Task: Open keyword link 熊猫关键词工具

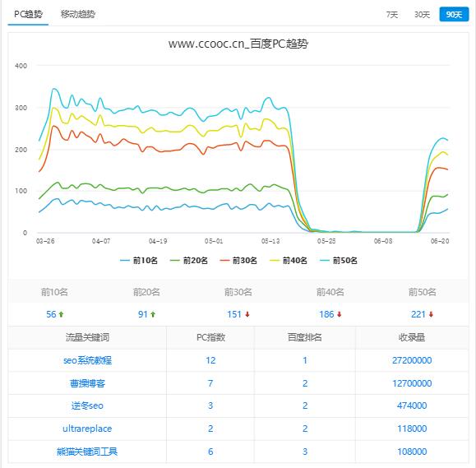Action: pyautogui.click(x=87, y=452)
